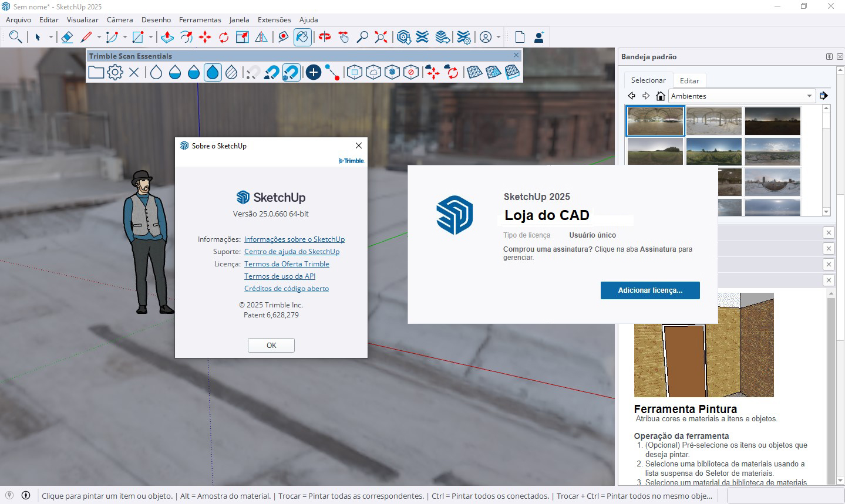Click OK in Sobre o SketchUp dialog
Screen dimensions: 845x504
point(271,345)
